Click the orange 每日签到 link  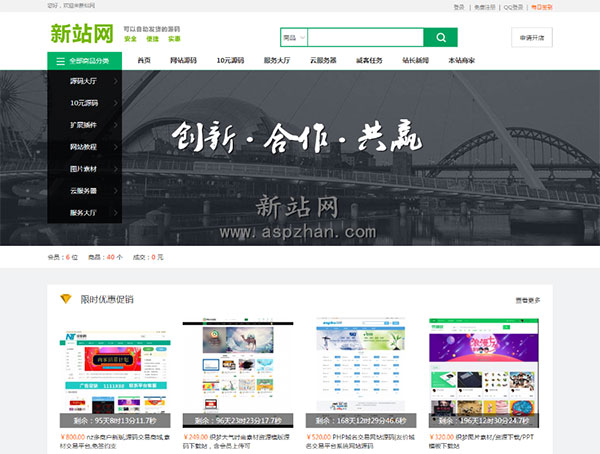541,7
